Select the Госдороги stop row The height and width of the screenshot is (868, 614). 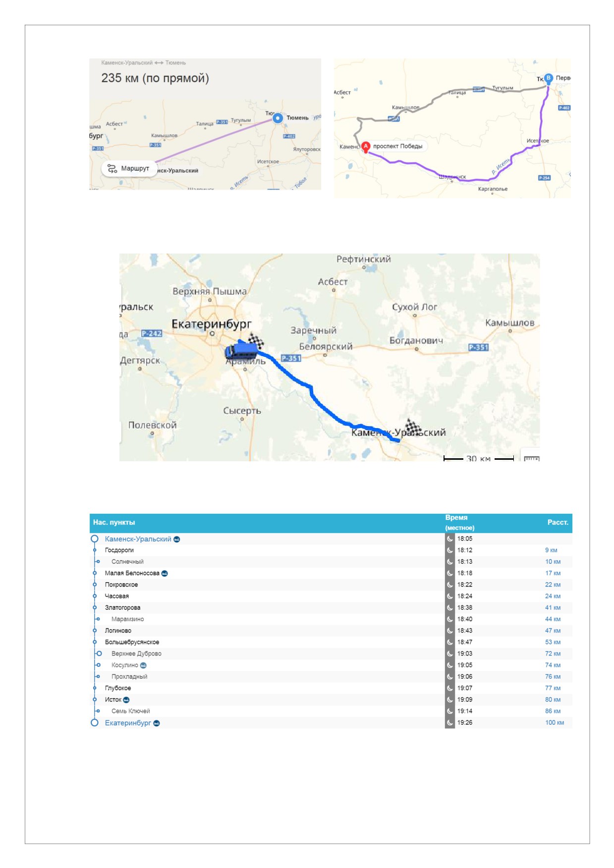[331, 550]
